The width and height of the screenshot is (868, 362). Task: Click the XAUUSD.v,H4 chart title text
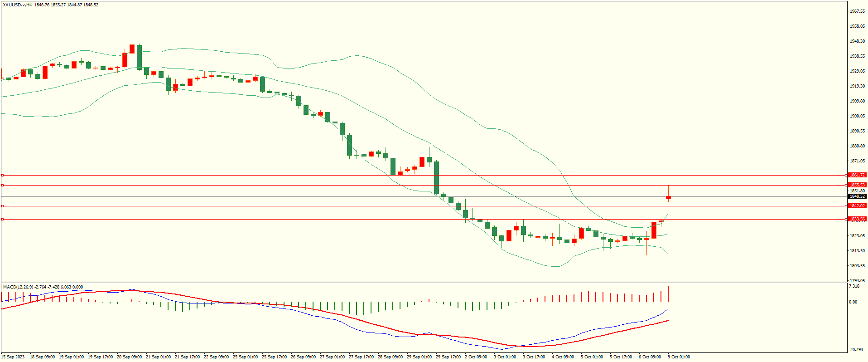coord(17,5)
